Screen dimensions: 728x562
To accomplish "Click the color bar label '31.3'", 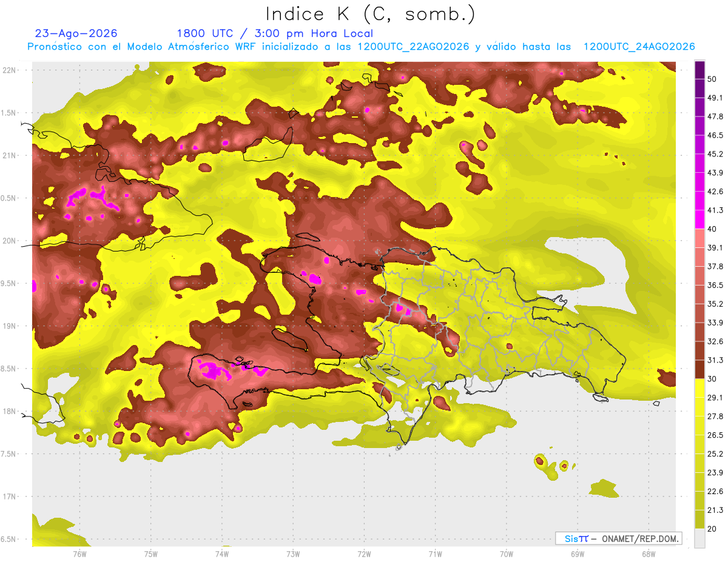I will pyautogui.click(x=715, y=360).
